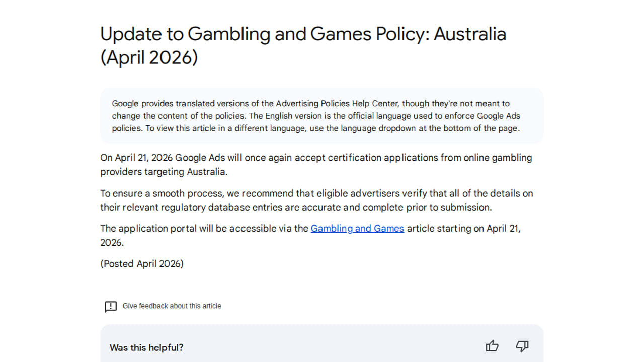Viewport: 644px width, 362px height.
Task: Click '(April 2026)' in the page title
Action: point(149,58)
